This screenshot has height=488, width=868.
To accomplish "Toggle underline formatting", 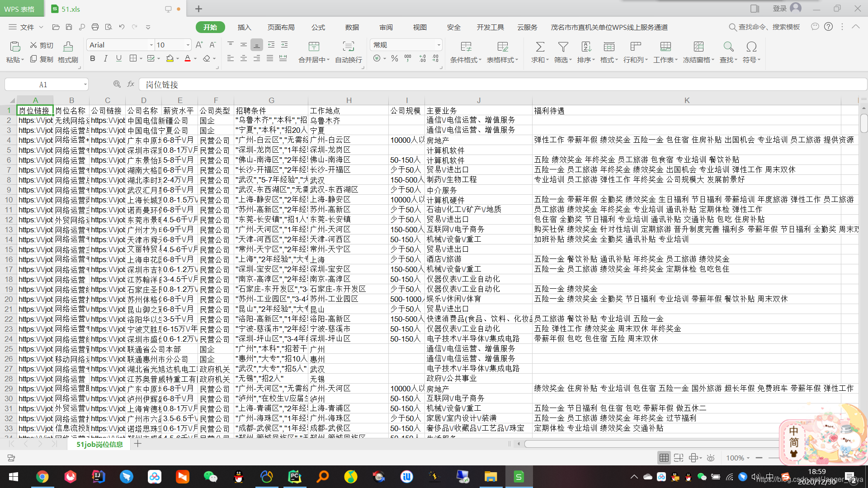I will pos(118,59).
